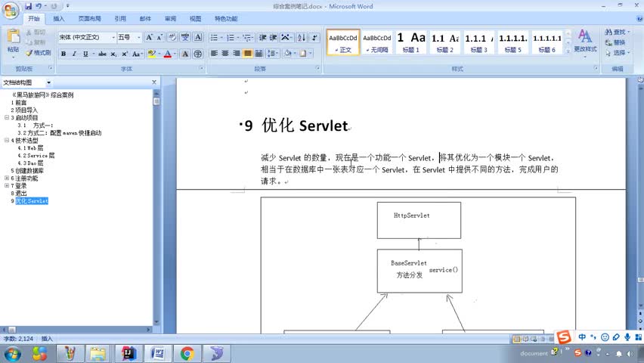Viewport: 644px width, 363px height.
Task: Open the phonetic guide (文) tool
Action: point(185,37)
